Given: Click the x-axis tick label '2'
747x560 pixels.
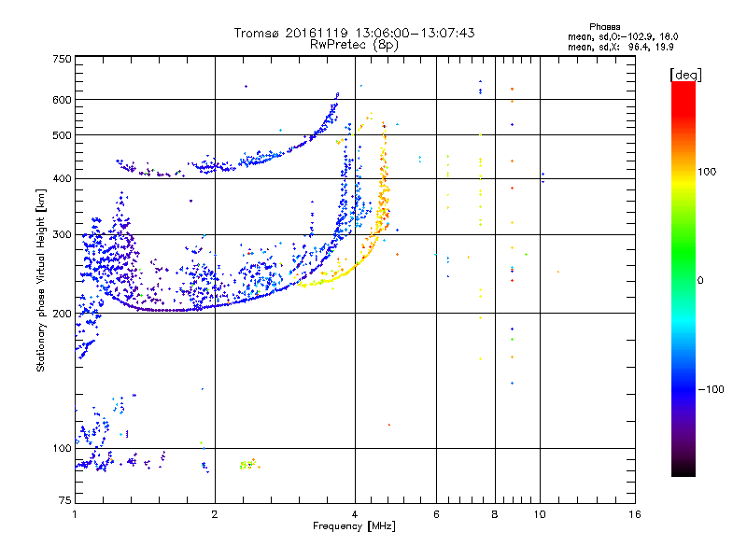Looking at the screenshot, I should 215,514.
